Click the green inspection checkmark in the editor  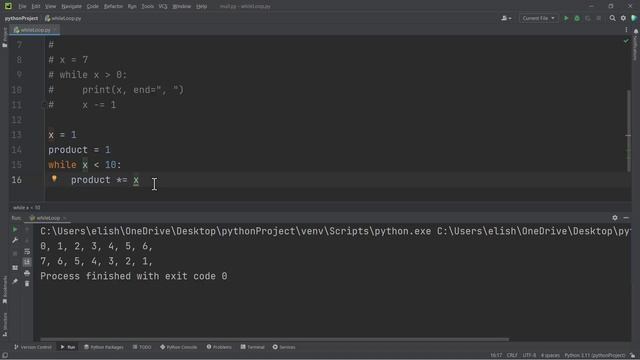click(x=626, y=41)
